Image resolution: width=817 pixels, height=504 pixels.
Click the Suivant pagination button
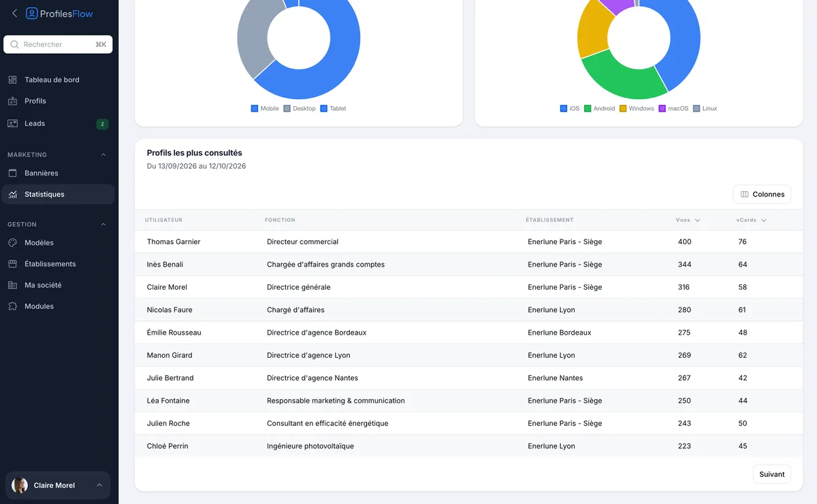point(772,474)
